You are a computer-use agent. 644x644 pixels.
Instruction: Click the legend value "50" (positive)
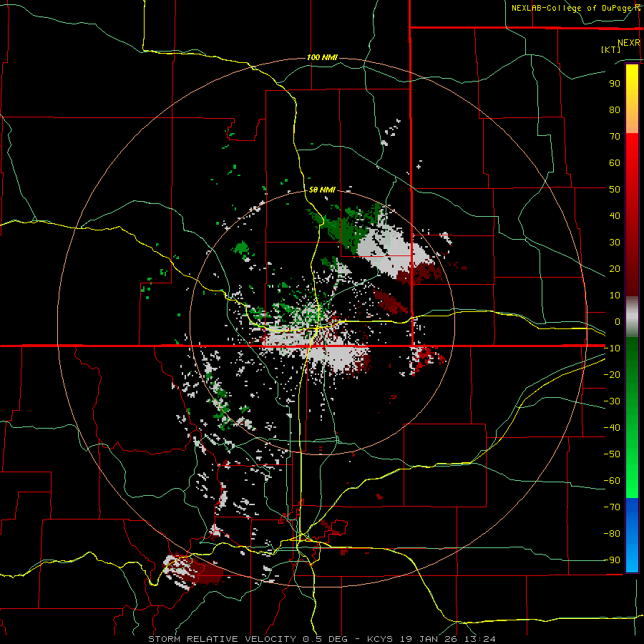(615, 190)
